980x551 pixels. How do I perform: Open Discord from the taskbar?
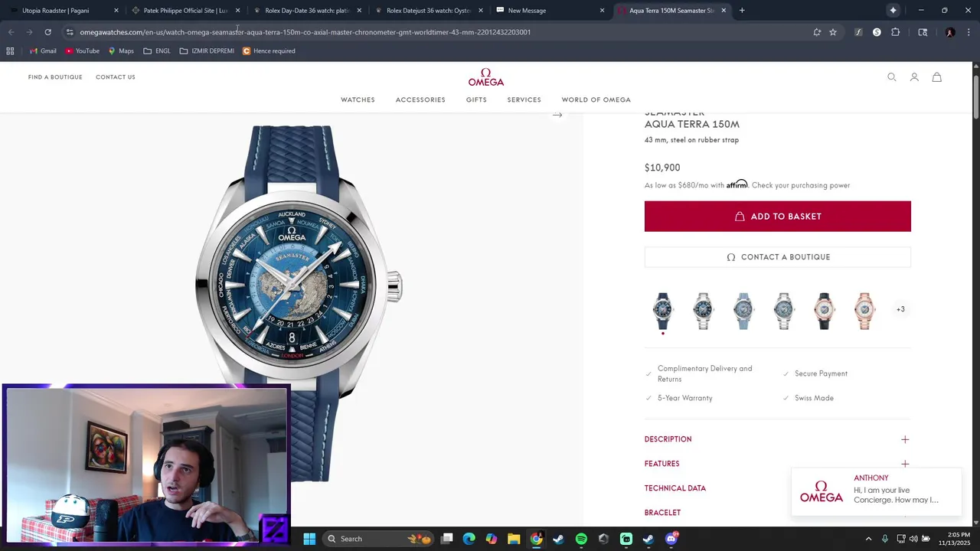coord(671,539)
